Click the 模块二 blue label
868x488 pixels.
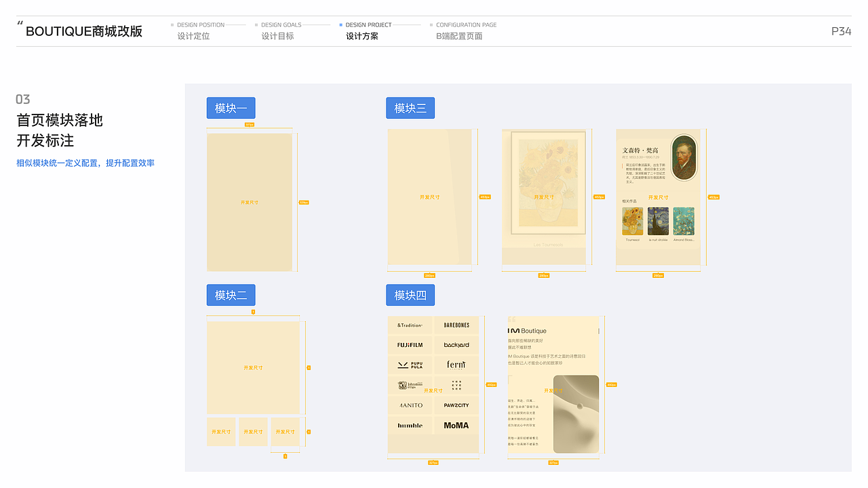click(x=231, y=296)
